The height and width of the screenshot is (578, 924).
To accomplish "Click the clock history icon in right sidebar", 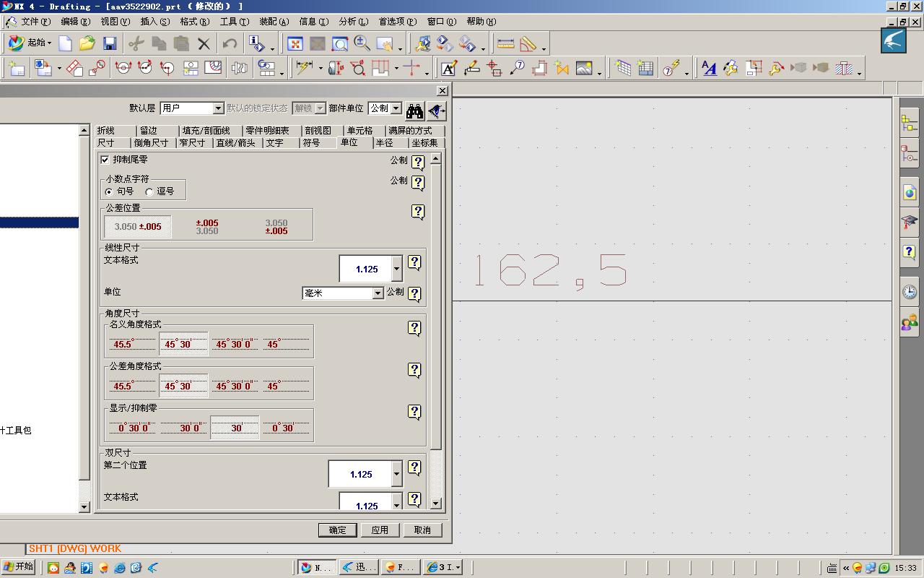I will (910, 291).
